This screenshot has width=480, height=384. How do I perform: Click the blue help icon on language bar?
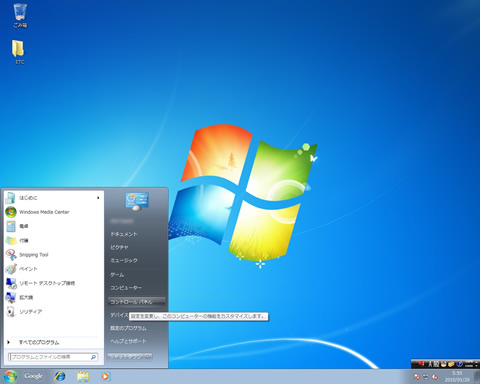(x=459, y=364)
